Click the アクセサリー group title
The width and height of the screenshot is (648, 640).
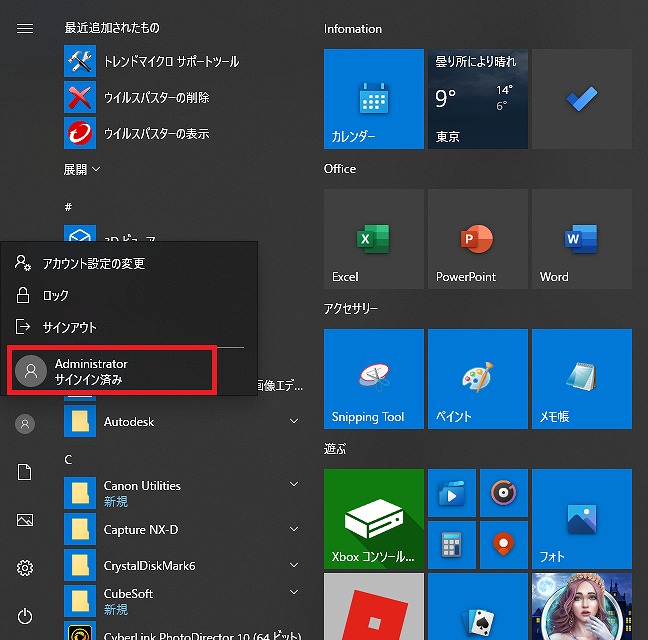coord(350,309)
